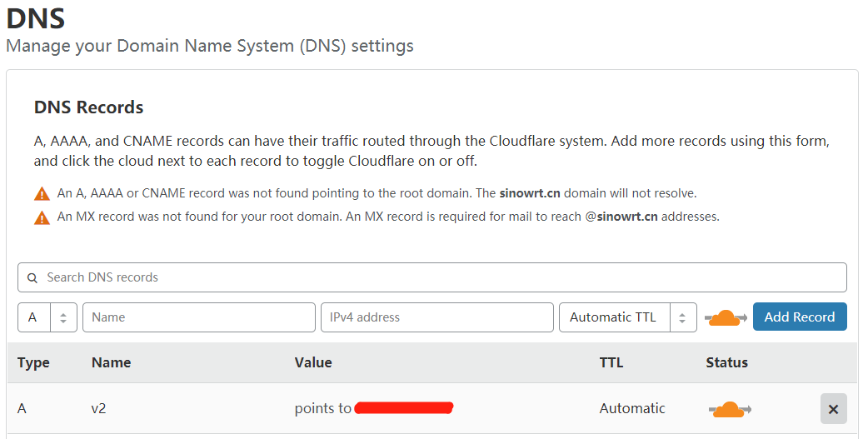Expand the Automatic TTL dropdown
868x439 pixels.
628,317
